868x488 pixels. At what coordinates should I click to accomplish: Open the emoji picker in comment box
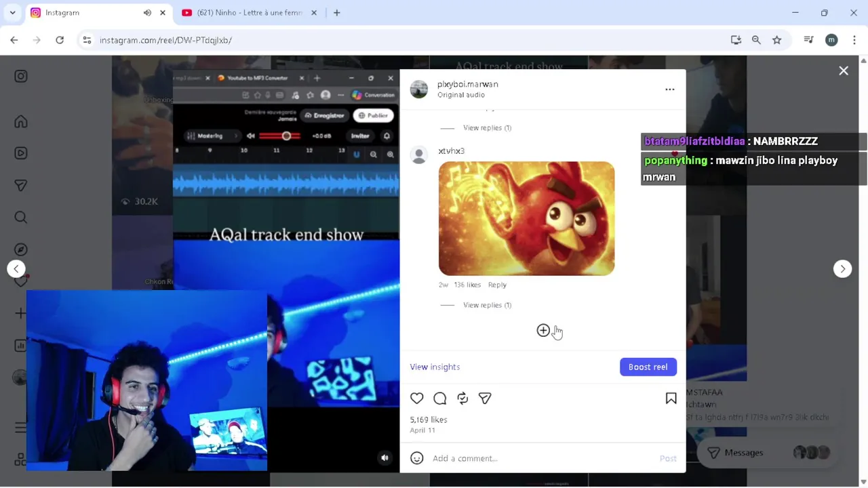tap(417, 458)
